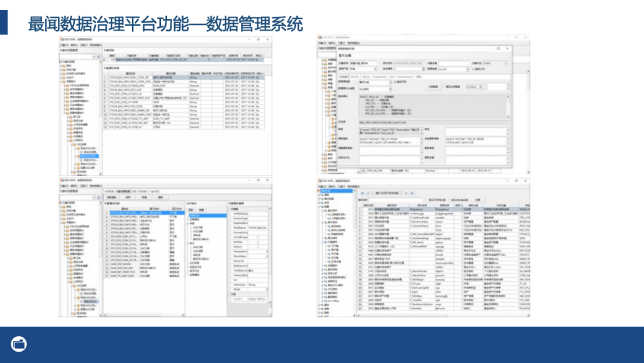Open the MSSQL tab in SQL dialog
Screen dimensions: 644x363
(355, 77)
